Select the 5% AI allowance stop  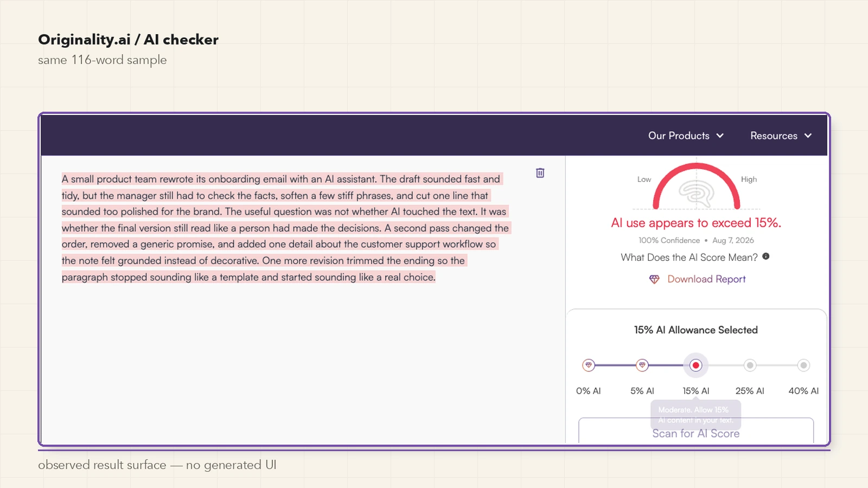pyautogui.click(x=642, y=365)
